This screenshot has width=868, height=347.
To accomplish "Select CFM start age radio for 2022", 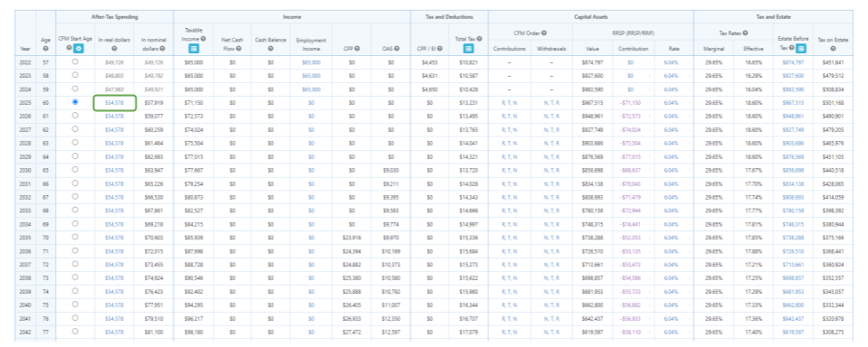I will (x=75, y=61).
